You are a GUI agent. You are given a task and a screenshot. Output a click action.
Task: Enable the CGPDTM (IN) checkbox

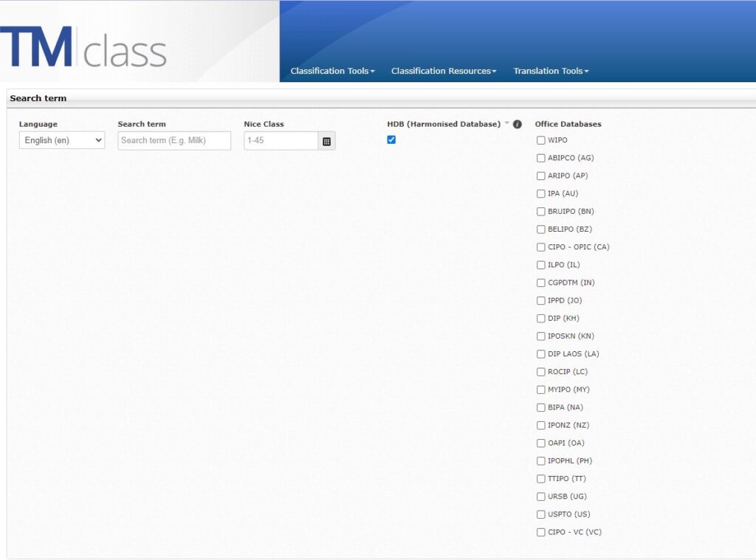(x=541, y=283)
